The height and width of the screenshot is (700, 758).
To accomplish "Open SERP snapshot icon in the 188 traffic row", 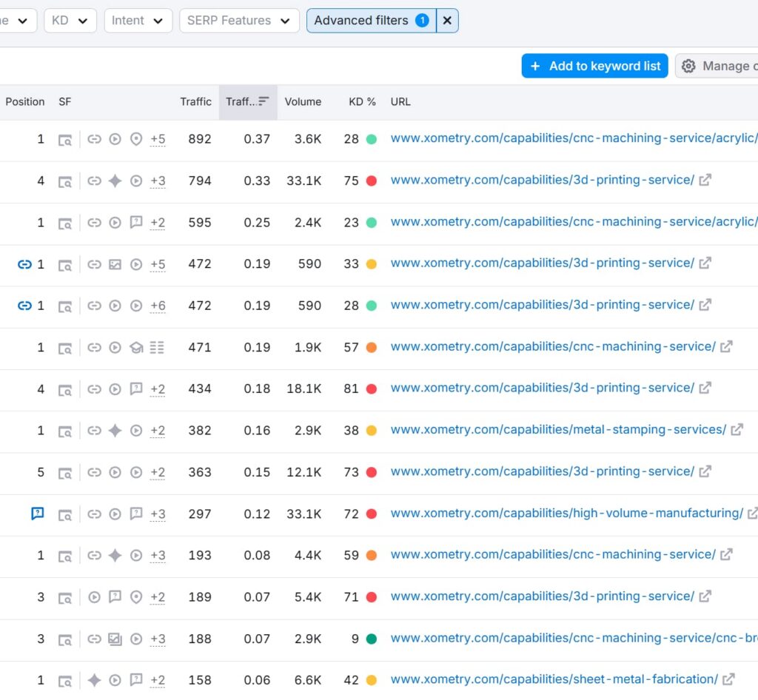I will (x=65, y=639).
